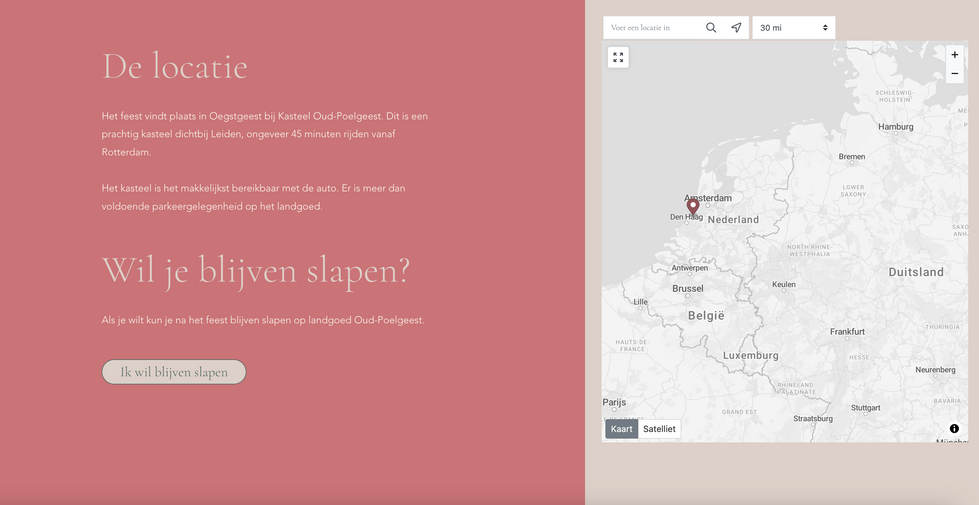Click Amsterdam label on the map
Viewport: 979px width, 505px height.
point(708,198)
